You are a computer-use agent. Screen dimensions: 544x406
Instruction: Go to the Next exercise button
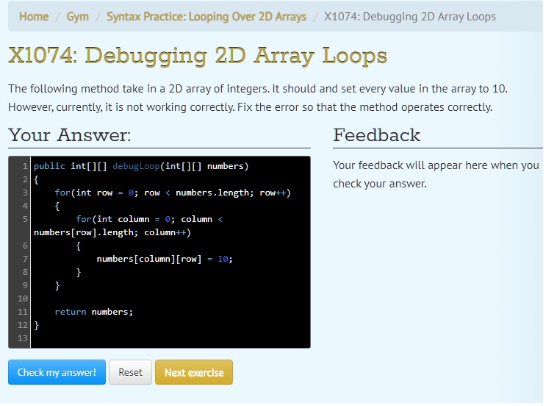click(x=194, y=372)
